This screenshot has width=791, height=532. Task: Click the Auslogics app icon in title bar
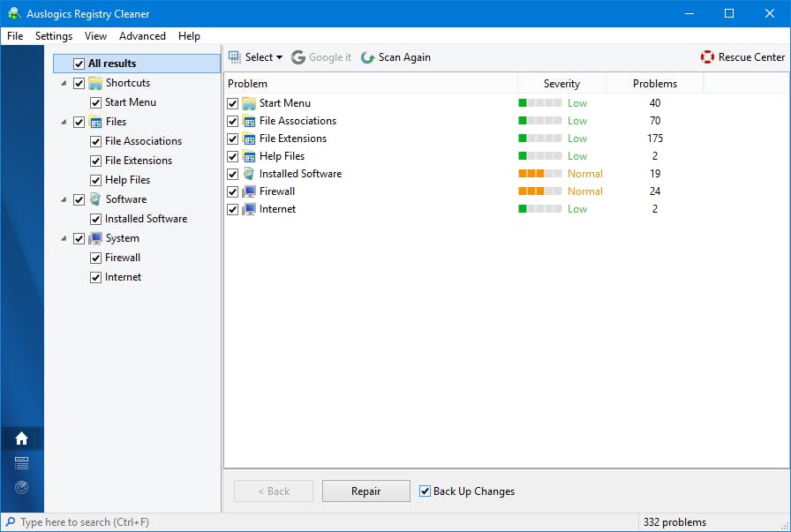point(14,13)
